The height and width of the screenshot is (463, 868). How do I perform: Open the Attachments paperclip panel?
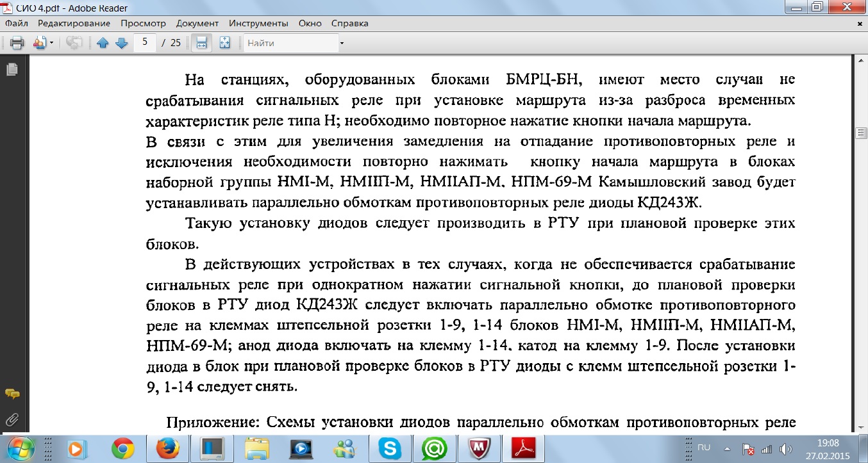tap(12, 420)
